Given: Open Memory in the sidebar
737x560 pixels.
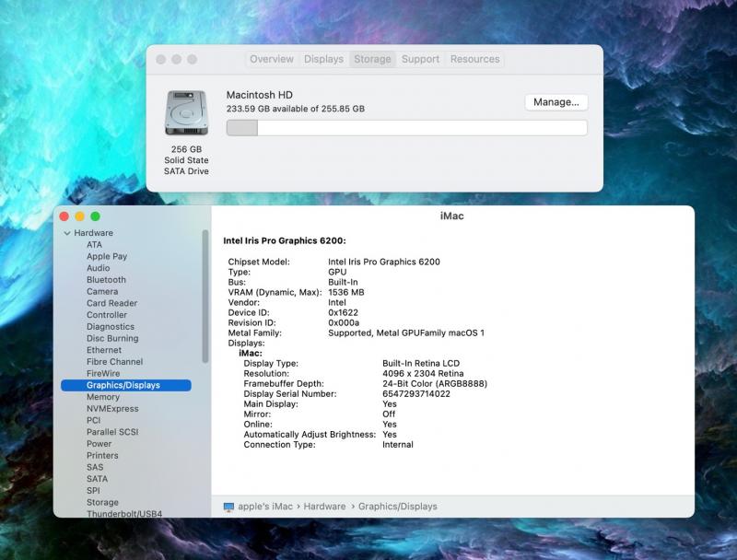Looking at the screenshot, I should 103,397.
